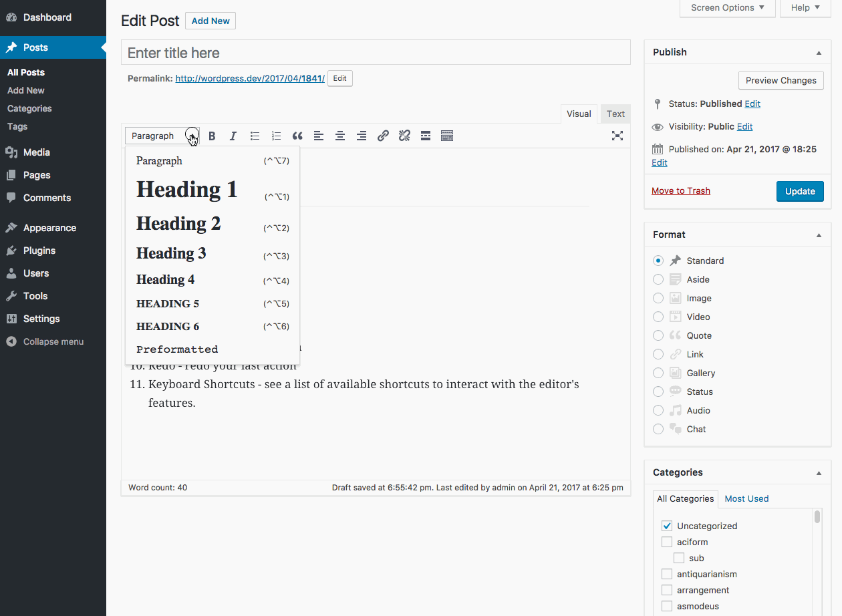Click the post title input field
This screenshot has width=842, height=616.
(376, 53)
